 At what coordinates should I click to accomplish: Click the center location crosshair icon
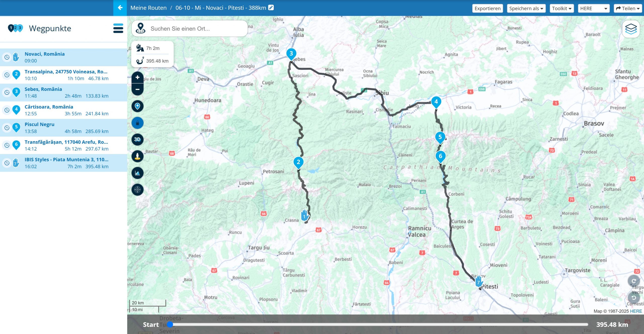[137, 190]
